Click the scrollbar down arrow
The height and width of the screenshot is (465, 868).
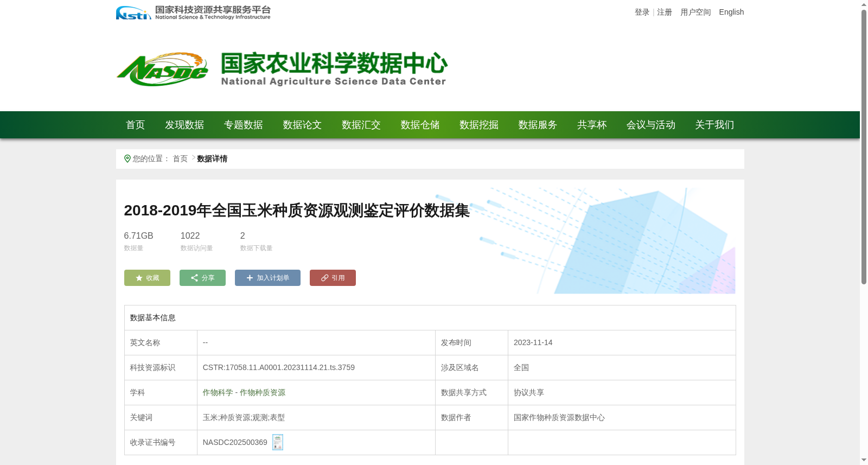click(864, 460)
